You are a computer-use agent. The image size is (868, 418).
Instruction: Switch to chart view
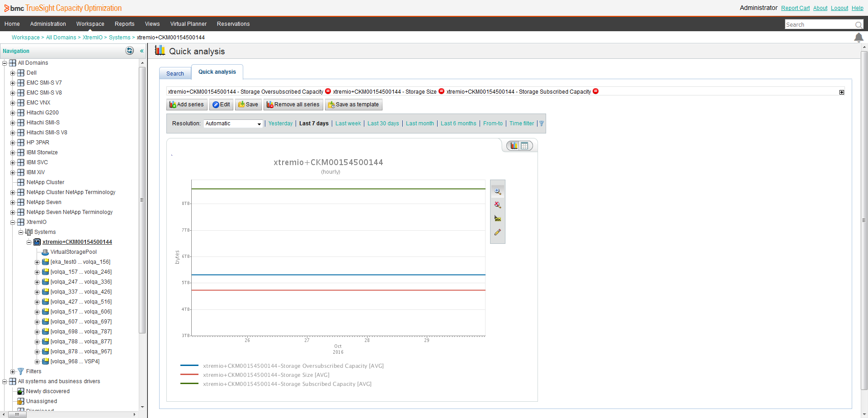[x=514, y=146]
